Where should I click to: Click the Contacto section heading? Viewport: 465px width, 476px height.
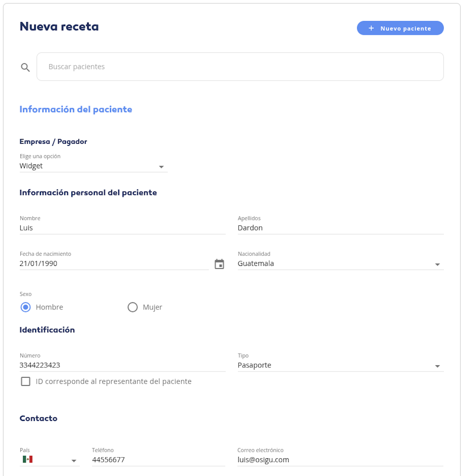pyautogui.click(x=38, y=419)
